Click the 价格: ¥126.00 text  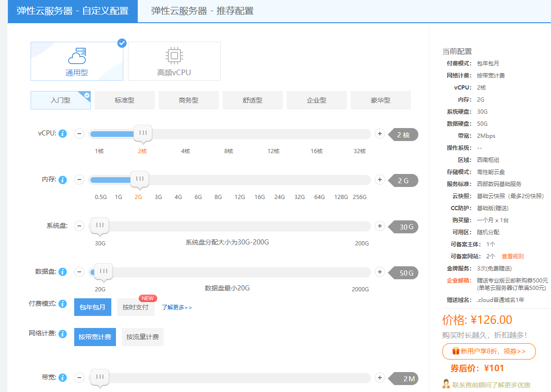click(477, 320)
